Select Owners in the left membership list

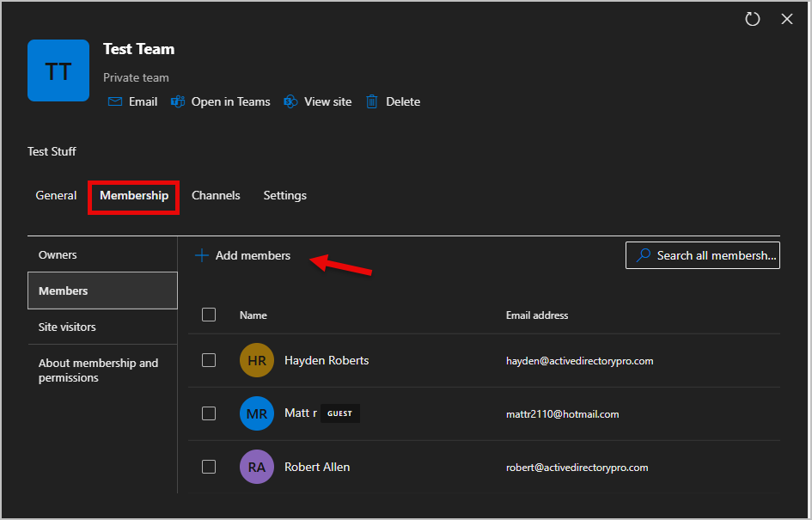coord(58,254)
